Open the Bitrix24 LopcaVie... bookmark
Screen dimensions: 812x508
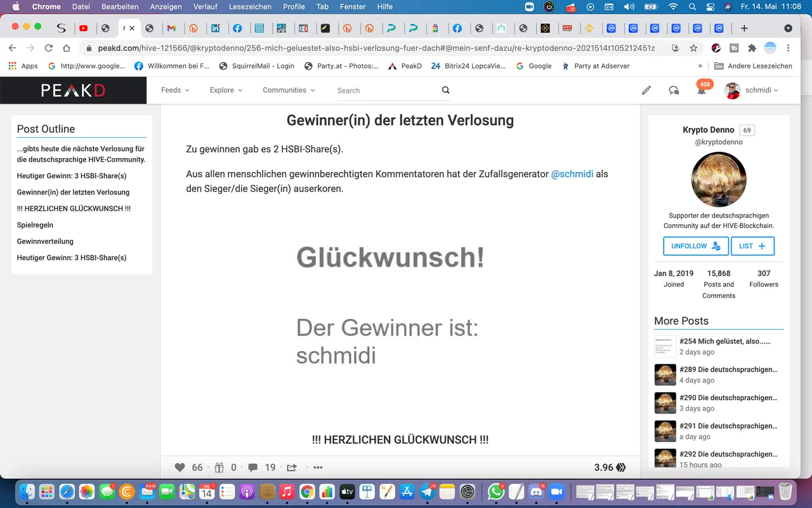pyautogui.click(x=469, y=66)
